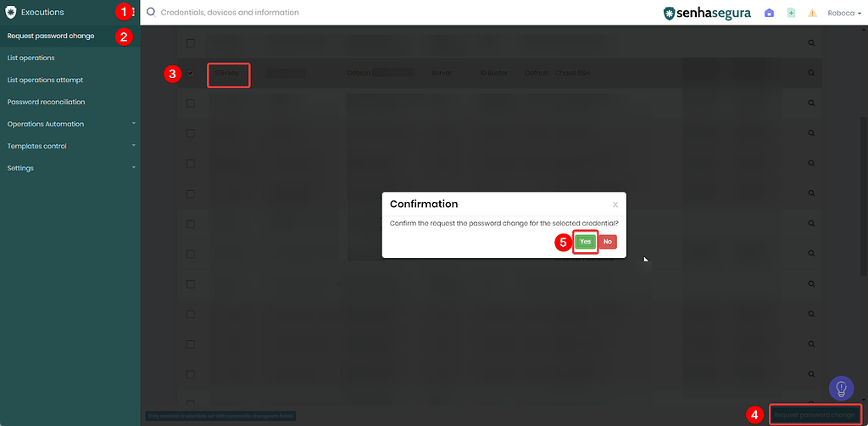Click the senhasegura shield icon beside Executions
This screenshot has width=868, height=426.
click(x=11, y=12)
